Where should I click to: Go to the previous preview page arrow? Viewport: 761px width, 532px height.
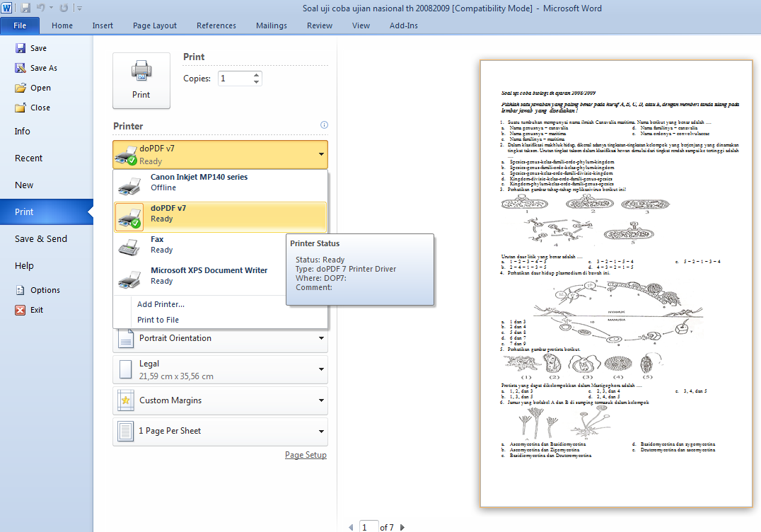351,527
